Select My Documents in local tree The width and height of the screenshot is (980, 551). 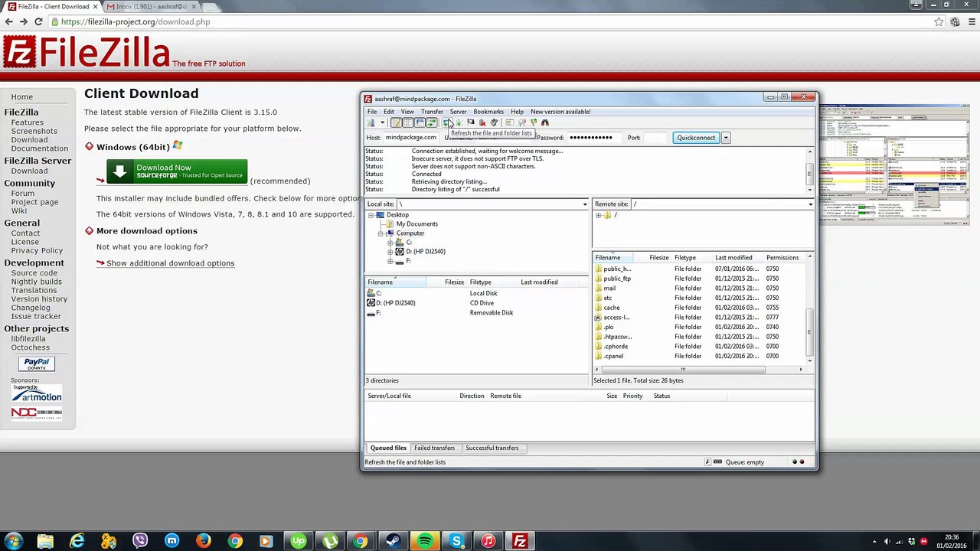coord(417,224)
